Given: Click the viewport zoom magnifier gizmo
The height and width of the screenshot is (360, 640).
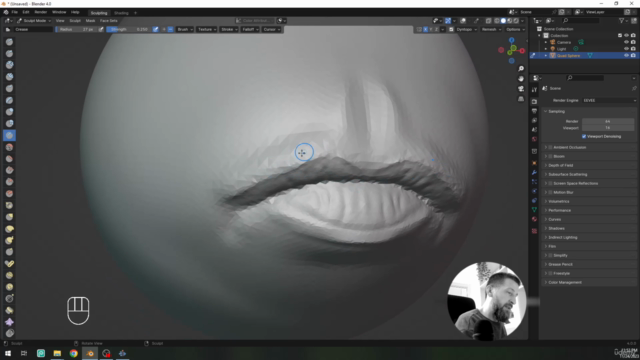Looking at the screenshot, I should tap(521, 69).
